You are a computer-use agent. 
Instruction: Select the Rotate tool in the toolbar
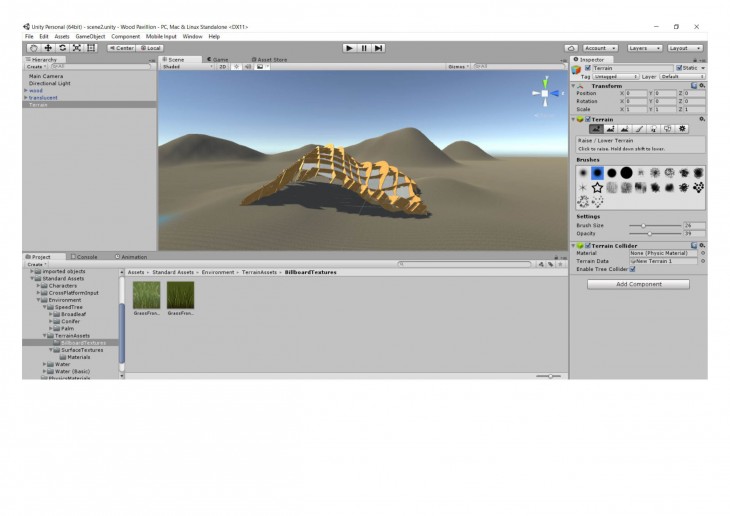(x=62, y=47)
